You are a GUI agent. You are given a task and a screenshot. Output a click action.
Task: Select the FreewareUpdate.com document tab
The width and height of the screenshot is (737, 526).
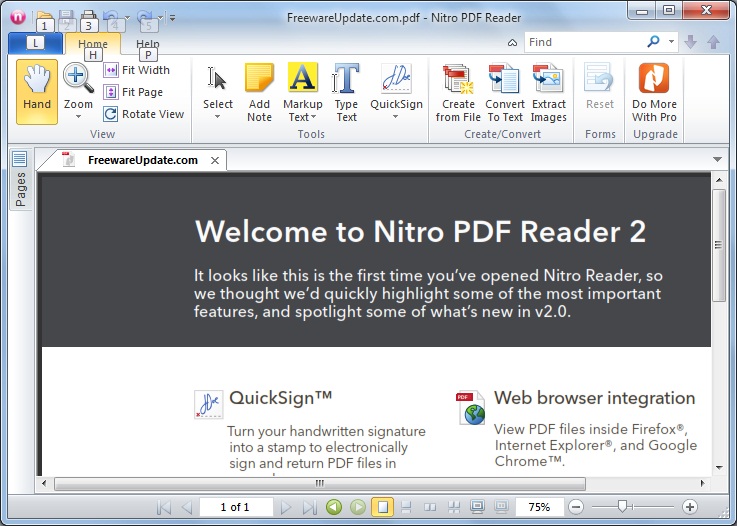click(141, 160)
